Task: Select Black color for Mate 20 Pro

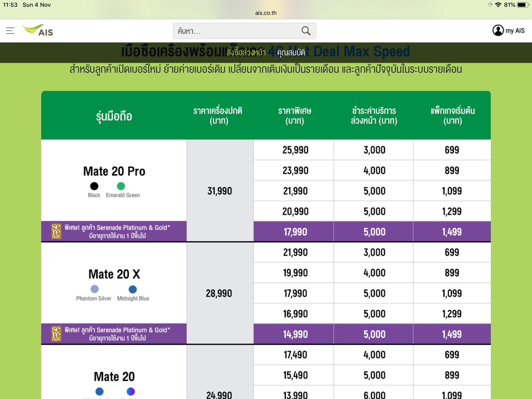Action: pos(94,186)
